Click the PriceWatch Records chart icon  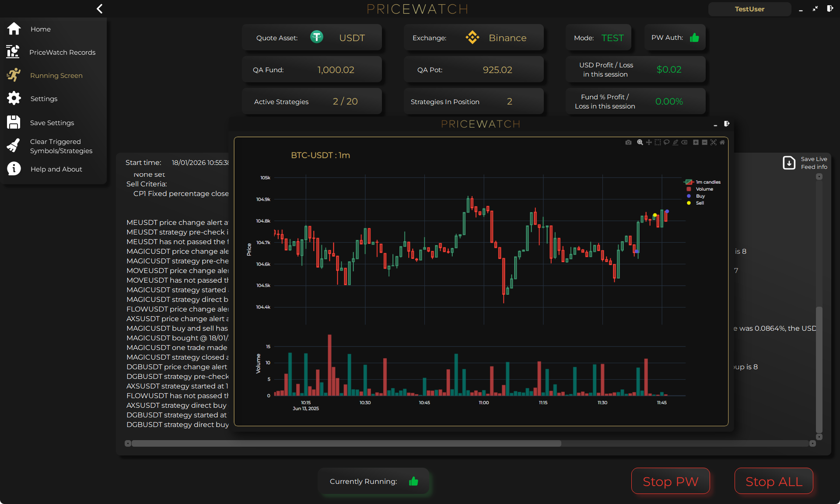tap(13, 52)
